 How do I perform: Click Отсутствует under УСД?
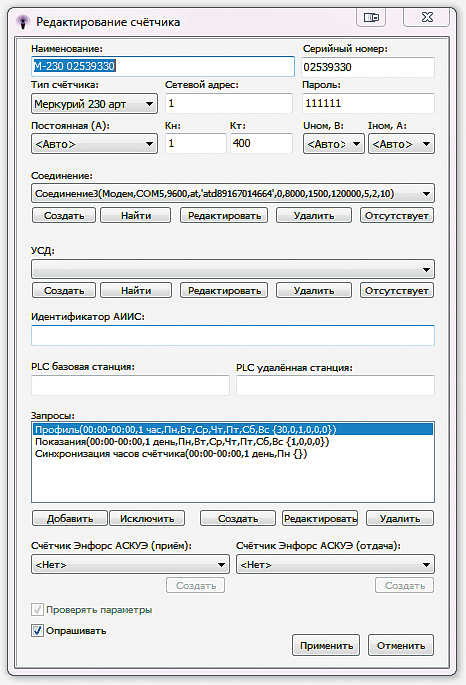pos(397,291)
